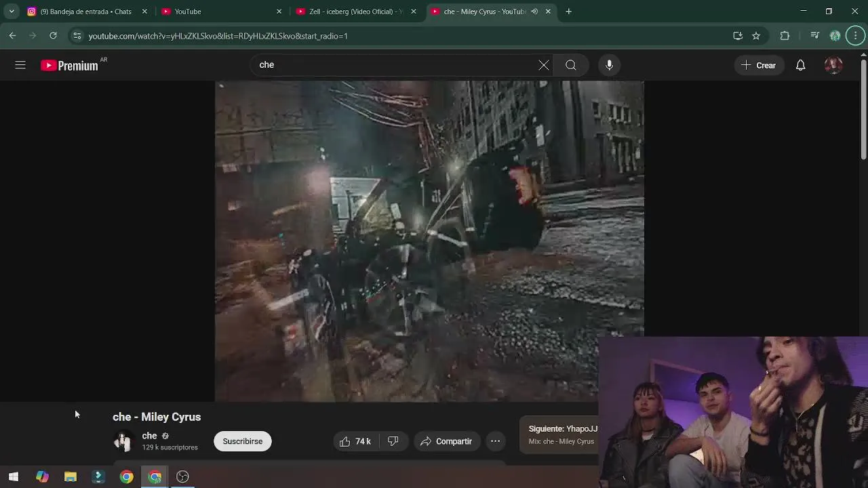Open Siguiente: YhapoJJ mix panel
Viewport: 868px width, 488px height.
click(559, 434)
